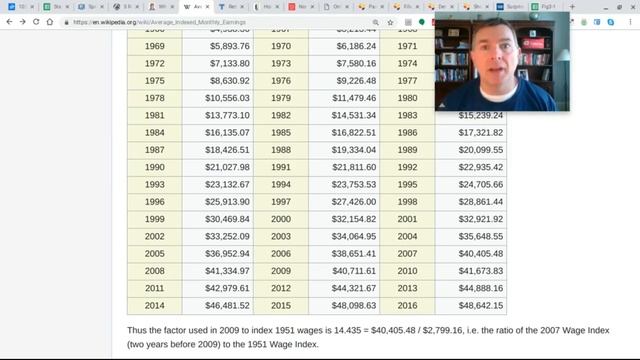Click the presenter webcam video overlay
The width and height of the screenshot is (640, 360).
tap(502, 61)
